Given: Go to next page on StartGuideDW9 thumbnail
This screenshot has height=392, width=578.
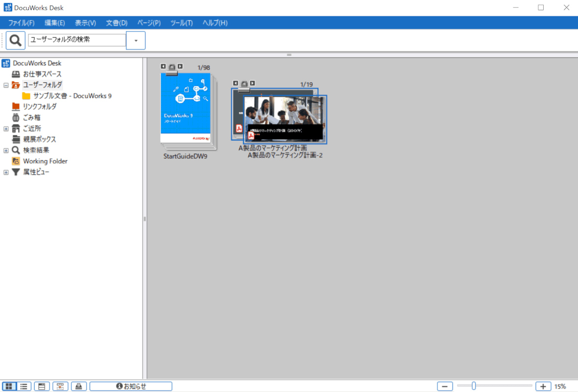Looking at the screenshot, I should point(180,66).
